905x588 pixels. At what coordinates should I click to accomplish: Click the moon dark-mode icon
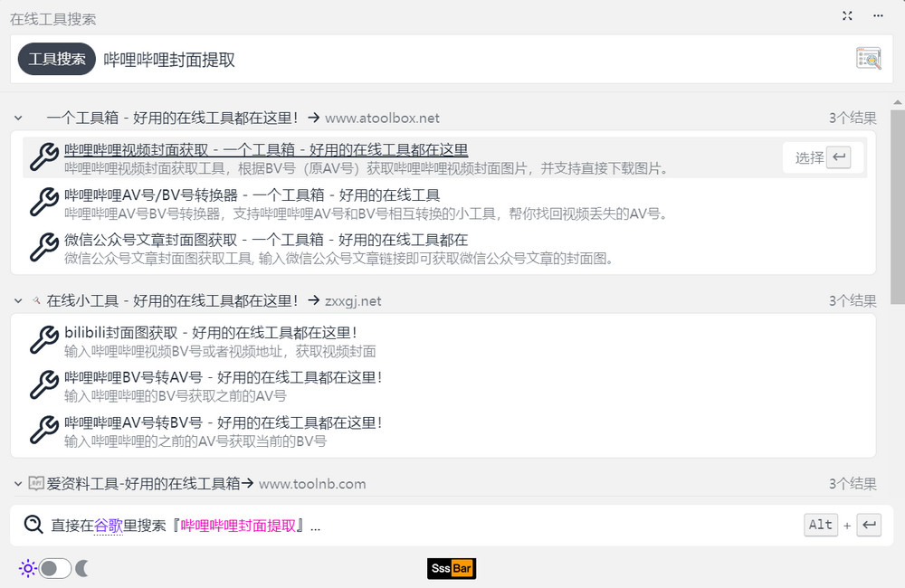tap(82, 568)
